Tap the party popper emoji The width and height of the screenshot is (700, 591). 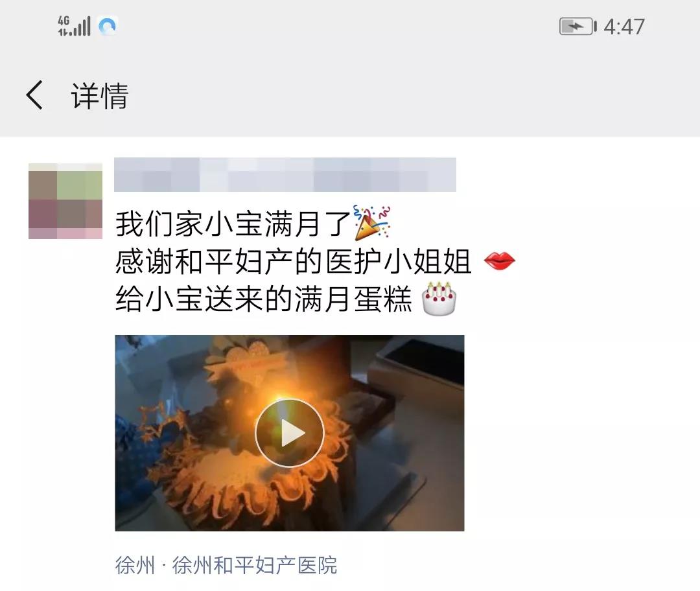(x=372, y=223)
